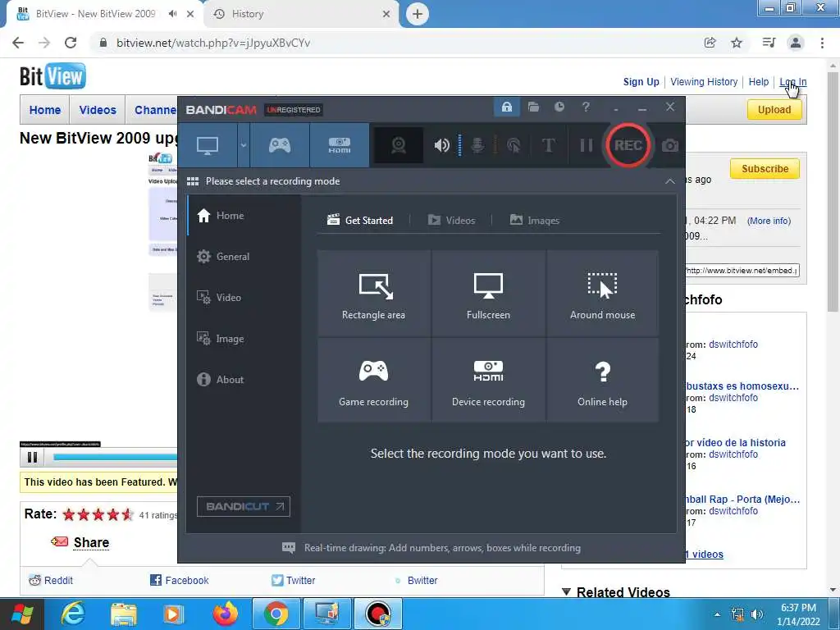Collapse Related Videos section triangle
This screenshot has width=840, height=630.
(x=566, y=592)
